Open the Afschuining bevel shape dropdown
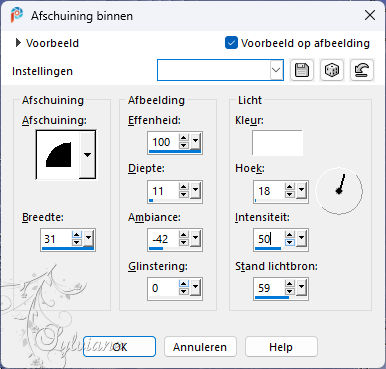 click(x=87, y=155)
